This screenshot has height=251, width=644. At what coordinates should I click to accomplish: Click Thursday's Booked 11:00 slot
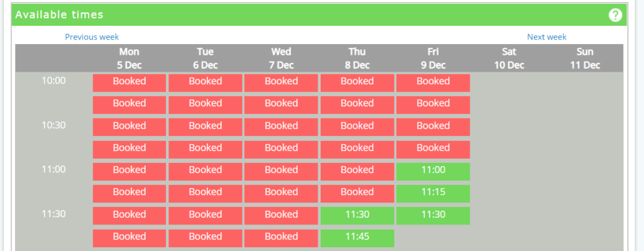357,172
